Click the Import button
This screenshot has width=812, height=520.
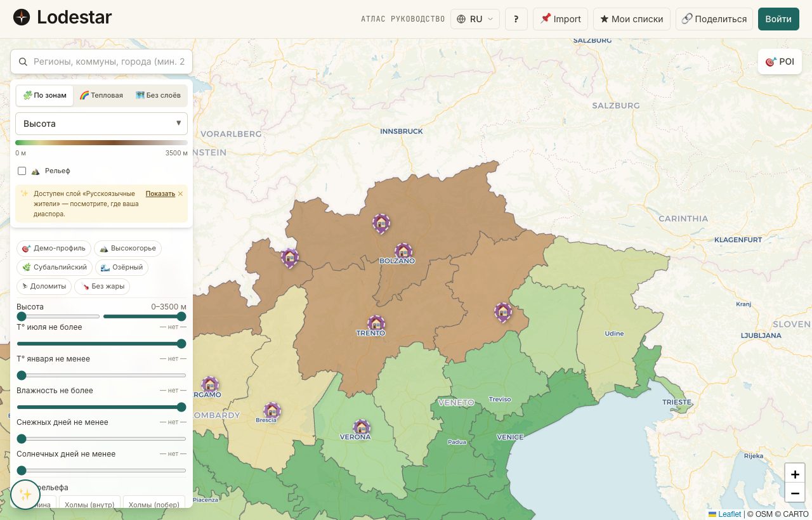[x=560, y=19]
